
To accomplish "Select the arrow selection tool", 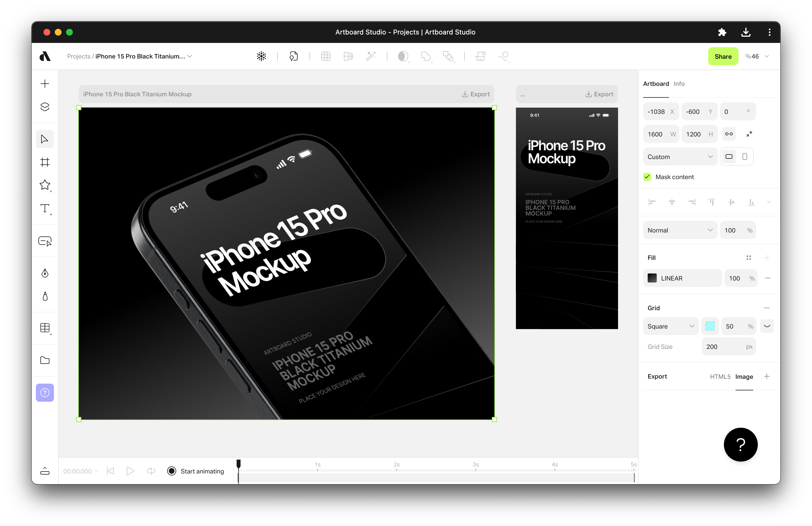I will point(45,139).
